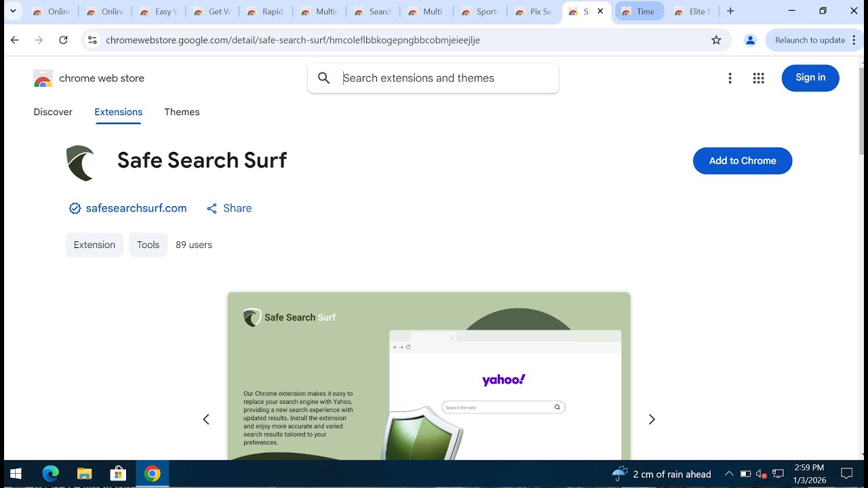Open the tab search dropdown arrow

(12, 11)
